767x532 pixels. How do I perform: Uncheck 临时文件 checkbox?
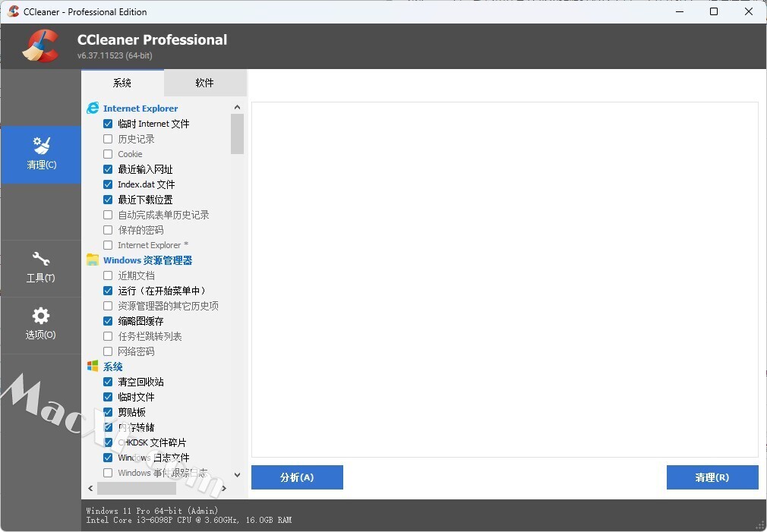pyautogui.click(x=108, y=397)
